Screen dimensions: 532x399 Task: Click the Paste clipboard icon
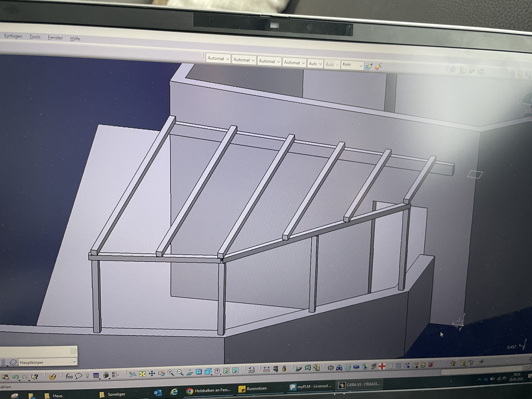(6, 377)
